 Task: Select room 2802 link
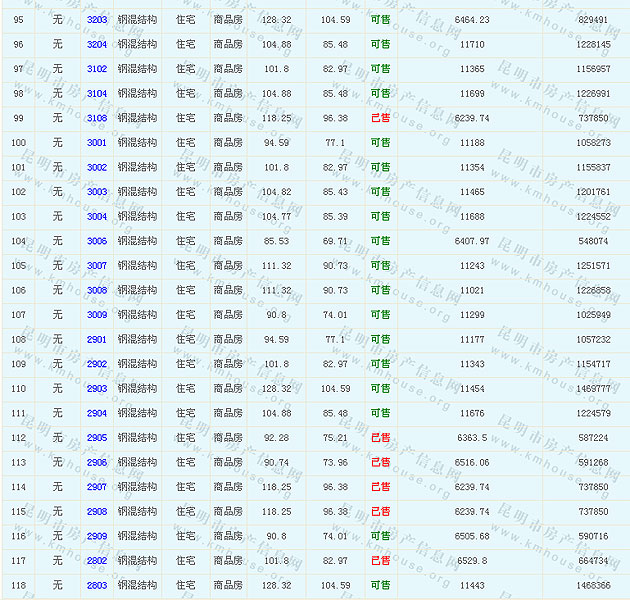(x=97, y=561)
